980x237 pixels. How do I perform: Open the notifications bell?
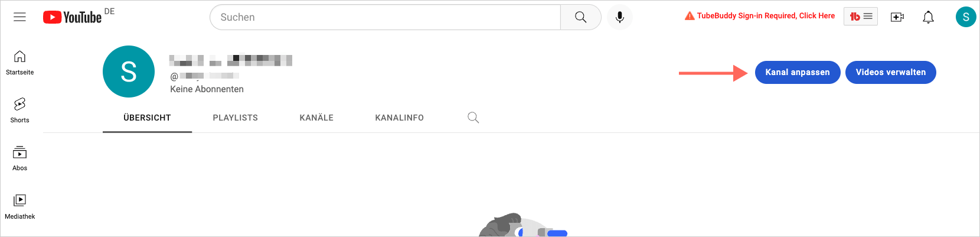(x=928, y=17)
